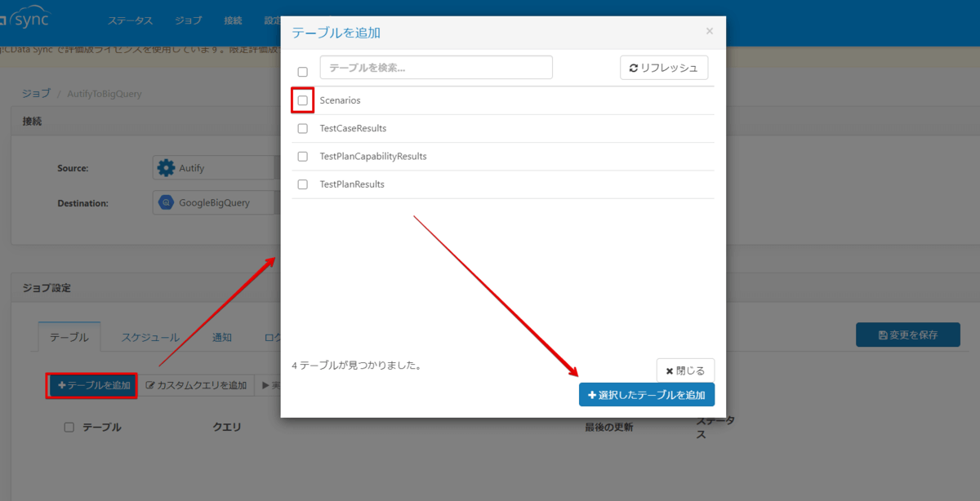Toggle the select-all checkbox beside the search box
Viewport: 980px width, 501px height.
tap(302, 72)
